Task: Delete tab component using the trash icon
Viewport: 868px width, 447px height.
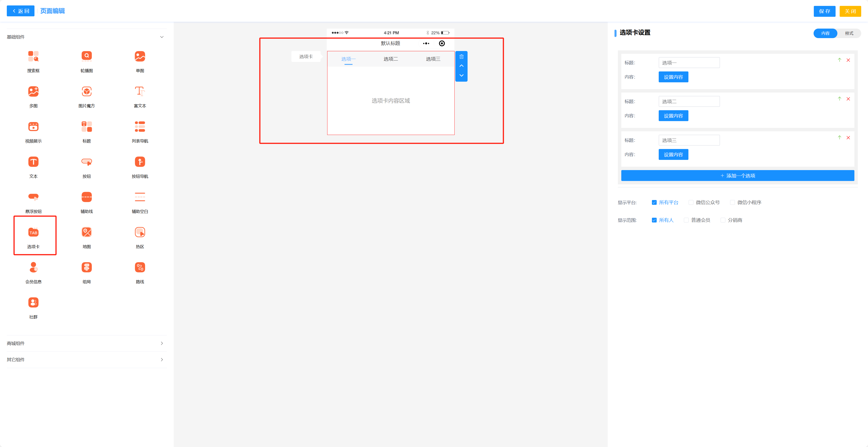Action: [x=461, y=57]
